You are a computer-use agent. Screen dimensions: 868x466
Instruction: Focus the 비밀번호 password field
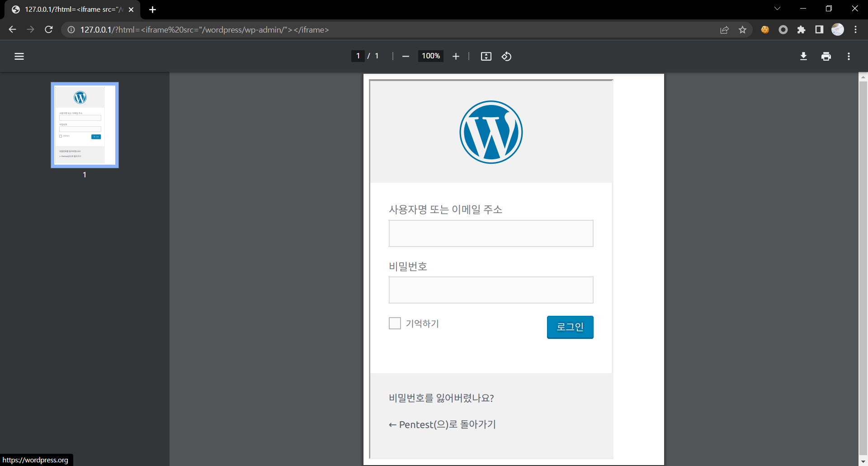click(x=491, y=290)
